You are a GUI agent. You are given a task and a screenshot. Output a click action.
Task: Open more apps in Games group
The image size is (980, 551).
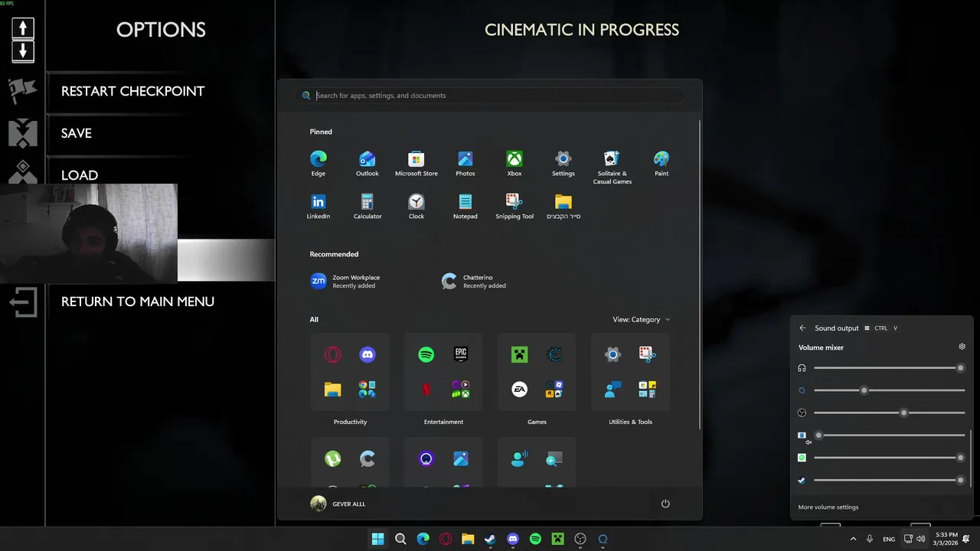pos(554,390)
